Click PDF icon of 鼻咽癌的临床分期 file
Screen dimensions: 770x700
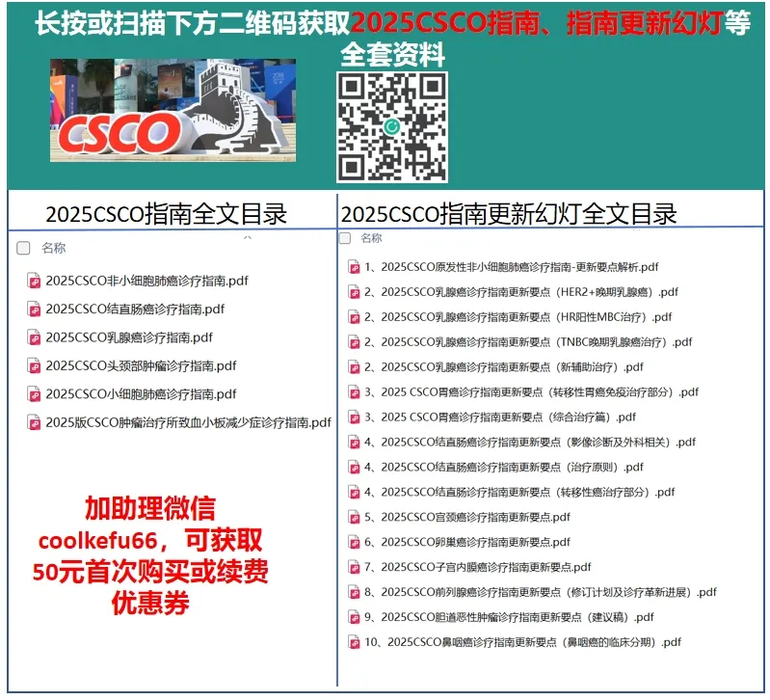pyautogui.click(x=354, y=642)
